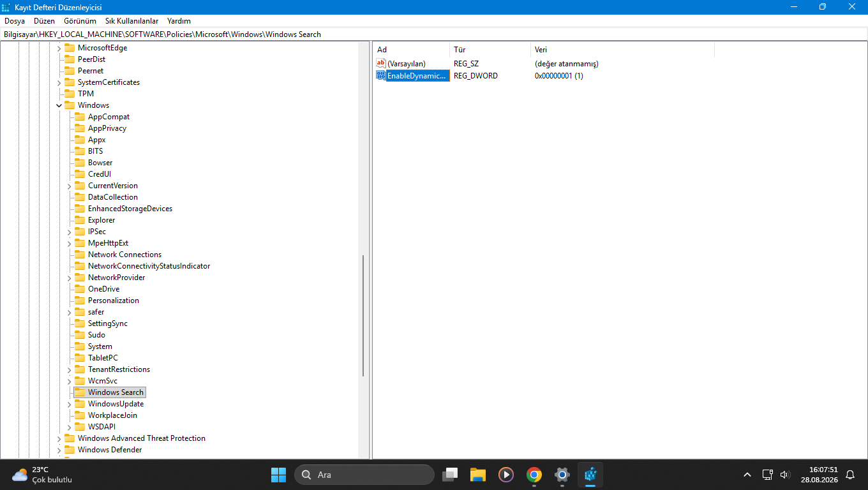Expand the safer key
868x490 pixels.
70,312
